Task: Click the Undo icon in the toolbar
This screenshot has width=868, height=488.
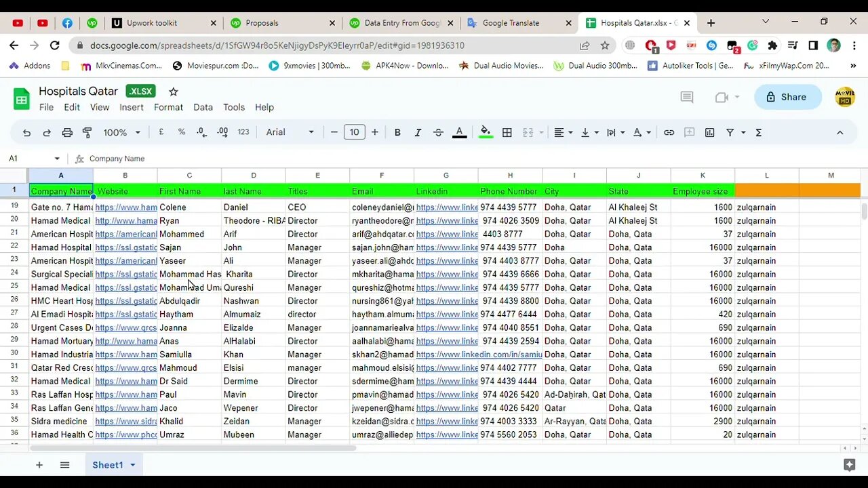Action: coord(26,133)
